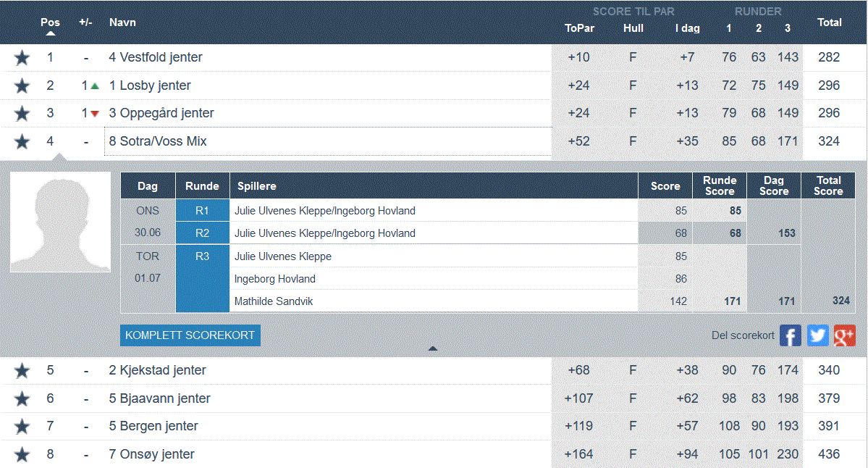
Task: Sort the table by Total column
Action: (x=829, y=22)
